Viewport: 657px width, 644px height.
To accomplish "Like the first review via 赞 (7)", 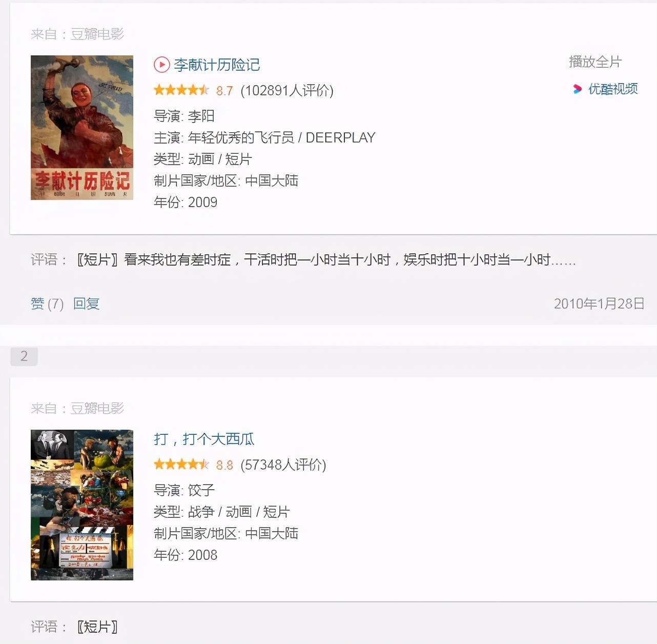I will click(47, 304).
